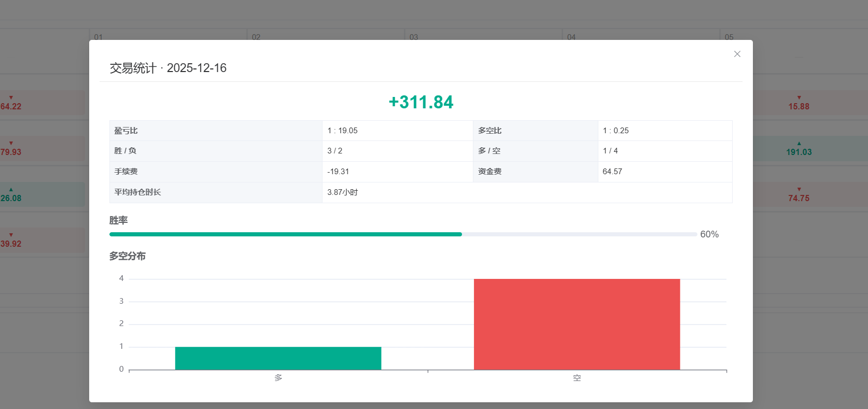The width and height of the screenshot is (868, 409).
Task: Click the 多 / 空 value 1 / 4
Action: (x=610, y=151)
